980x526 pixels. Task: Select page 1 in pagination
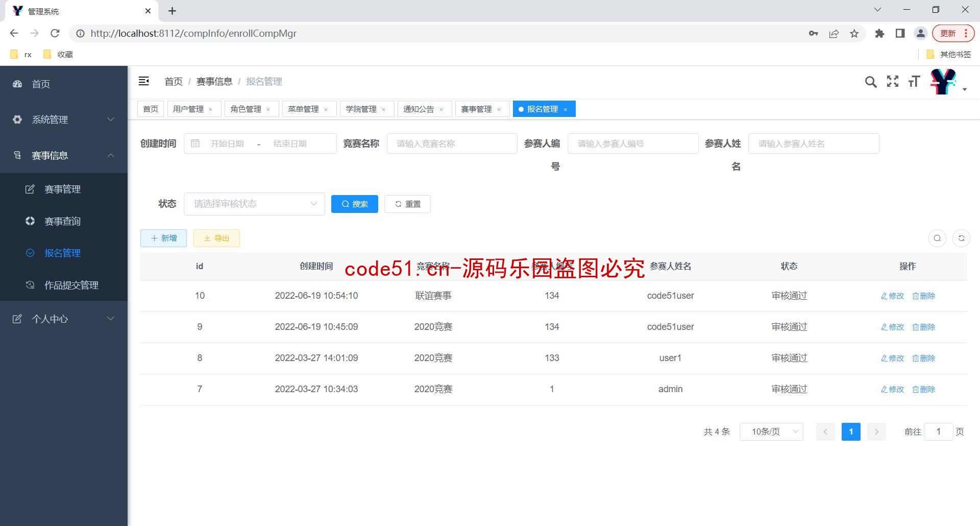pyautogui.click(x=851, y=432)
